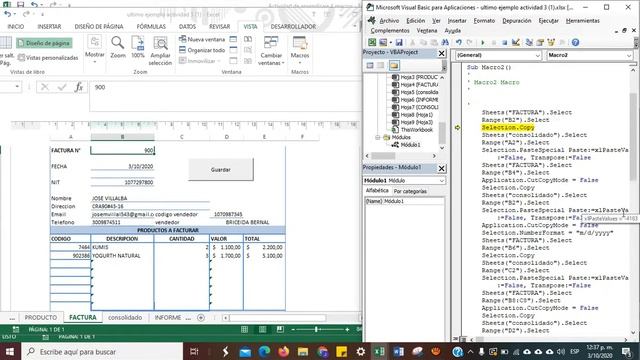Click Toggle Folders icon in Project panel
Viewport: 640px width, 360px height.
click(x=394, y=66)
